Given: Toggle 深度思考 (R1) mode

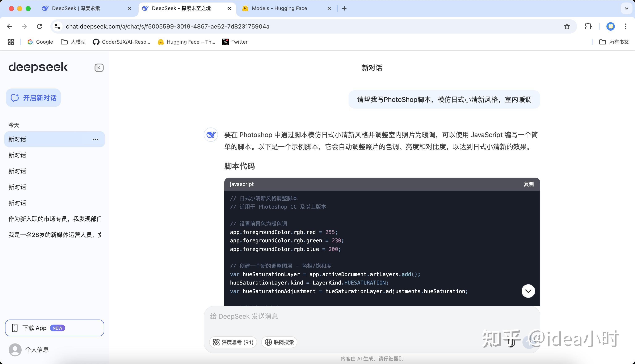Looking at the screenshot, I should pyautogui.click(x=233, y=342).
